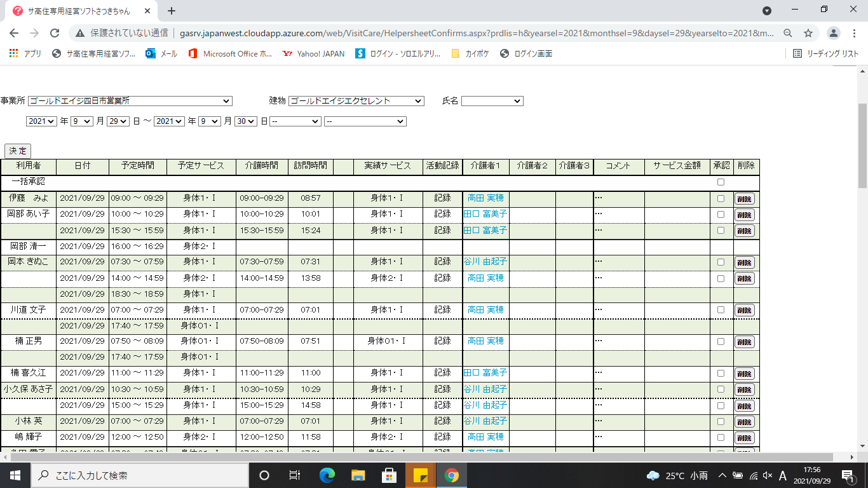
Task: Click the horizontal scrollbar at page bottom
Action: (x=419, y=457)
